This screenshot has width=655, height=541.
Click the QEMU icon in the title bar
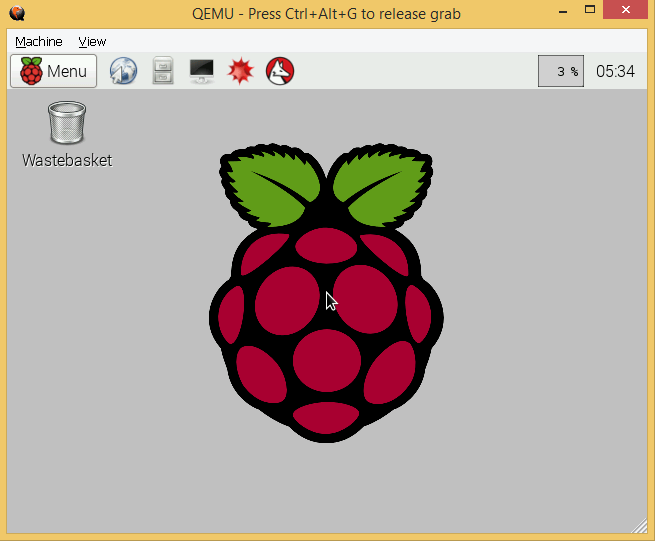pos(17,13)
